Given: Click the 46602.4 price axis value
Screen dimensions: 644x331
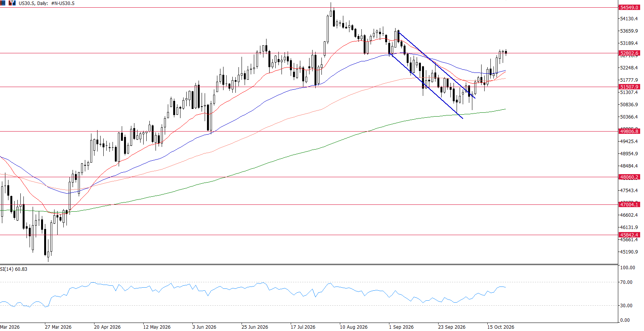Looking at the screenshot, I should (629, 215).
